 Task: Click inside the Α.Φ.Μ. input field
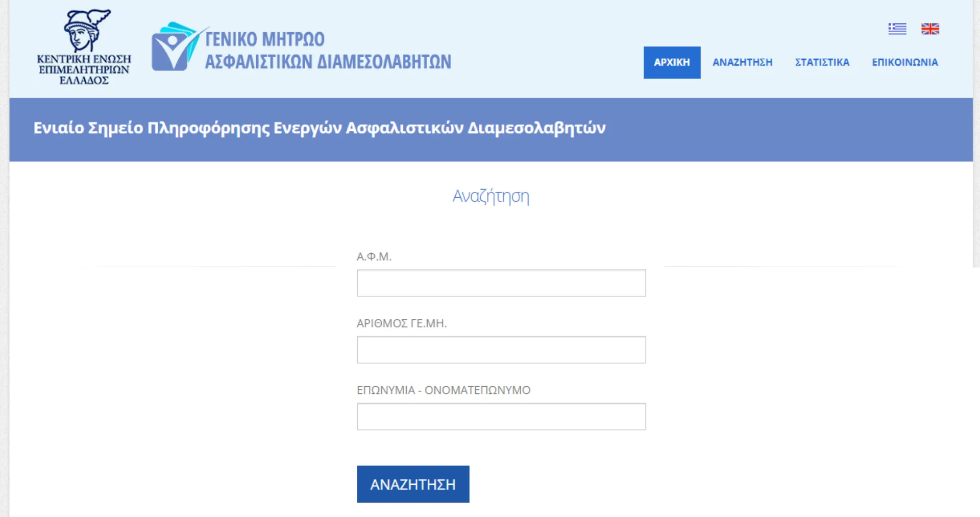[501, 283]
